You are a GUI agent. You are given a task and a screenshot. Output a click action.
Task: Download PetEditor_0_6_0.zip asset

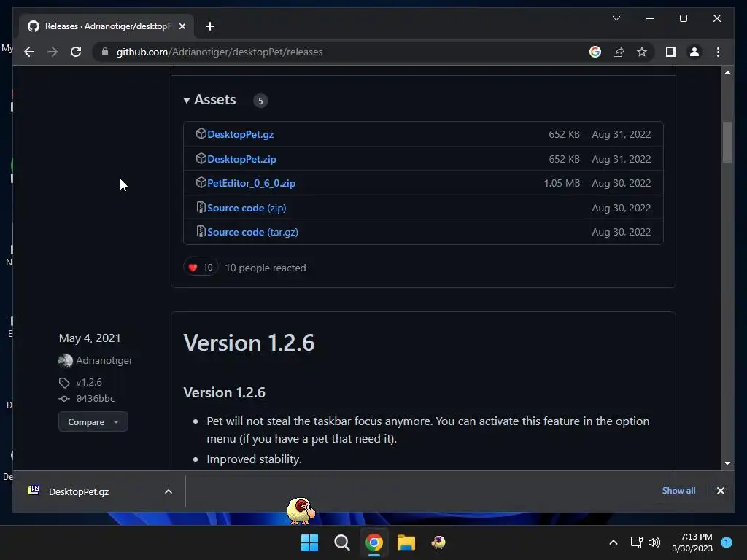point(251,183)
